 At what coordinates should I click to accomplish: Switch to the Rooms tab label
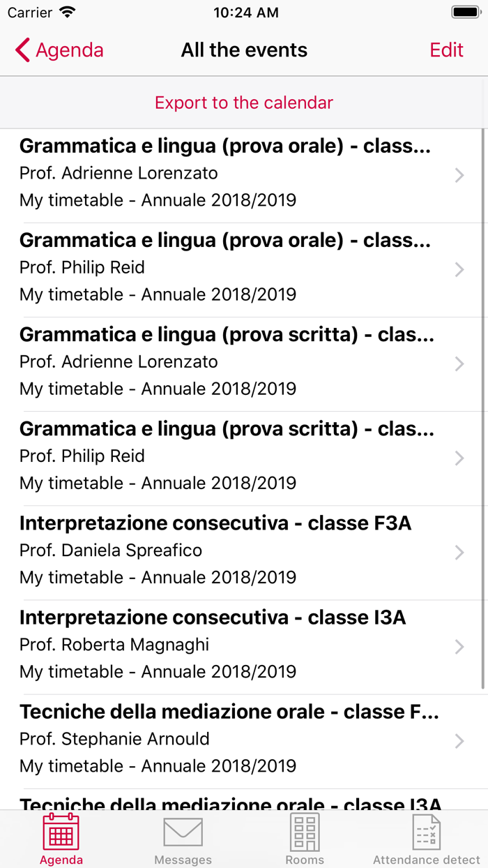[x=305, y=860]
